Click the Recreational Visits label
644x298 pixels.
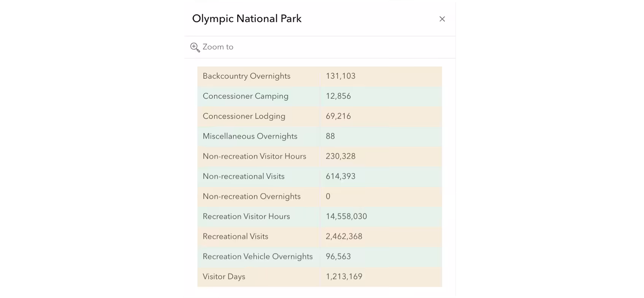click(x=235, y=236)
